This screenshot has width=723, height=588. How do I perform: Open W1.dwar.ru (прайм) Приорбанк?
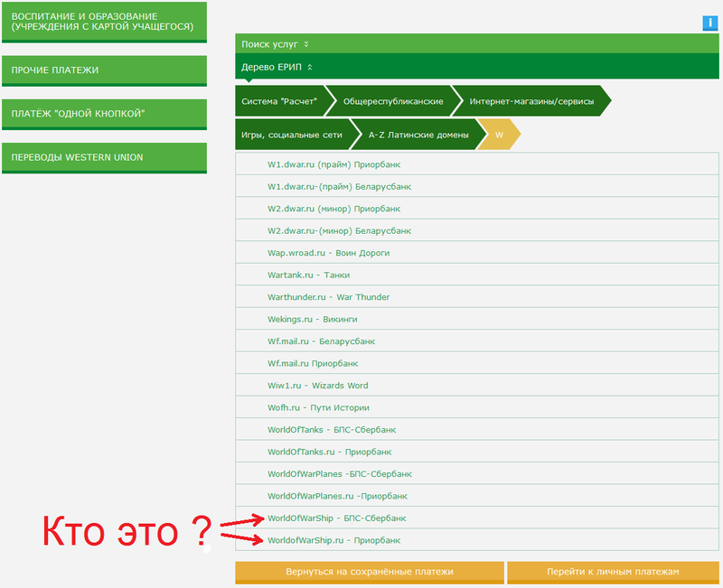coord(477,164)
